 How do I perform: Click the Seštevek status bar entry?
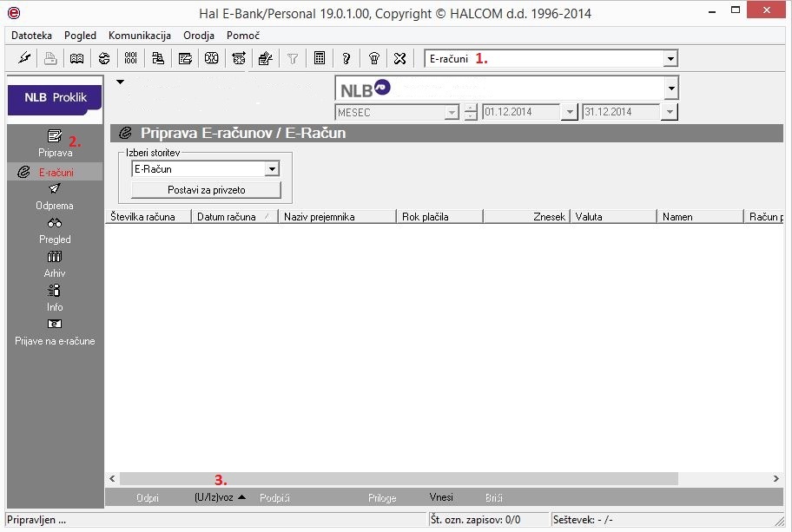tap(583, 520)
